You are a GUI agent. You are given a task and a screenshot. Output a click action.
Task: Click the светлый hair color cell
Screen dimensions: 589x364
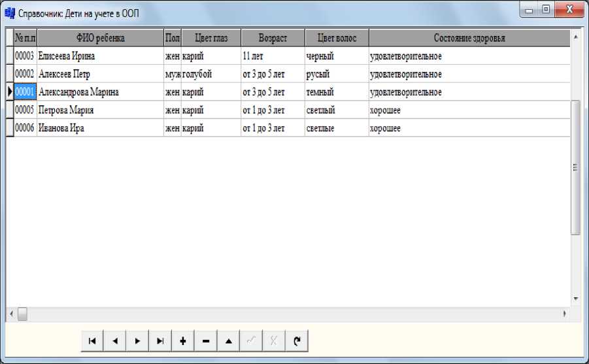click(337, 110)
